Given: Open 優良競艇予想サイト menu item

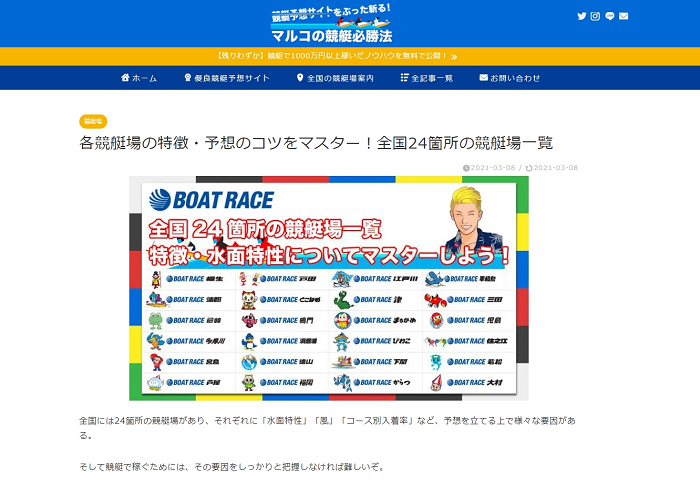Looking at the screenshot, I should pos(227,78).
